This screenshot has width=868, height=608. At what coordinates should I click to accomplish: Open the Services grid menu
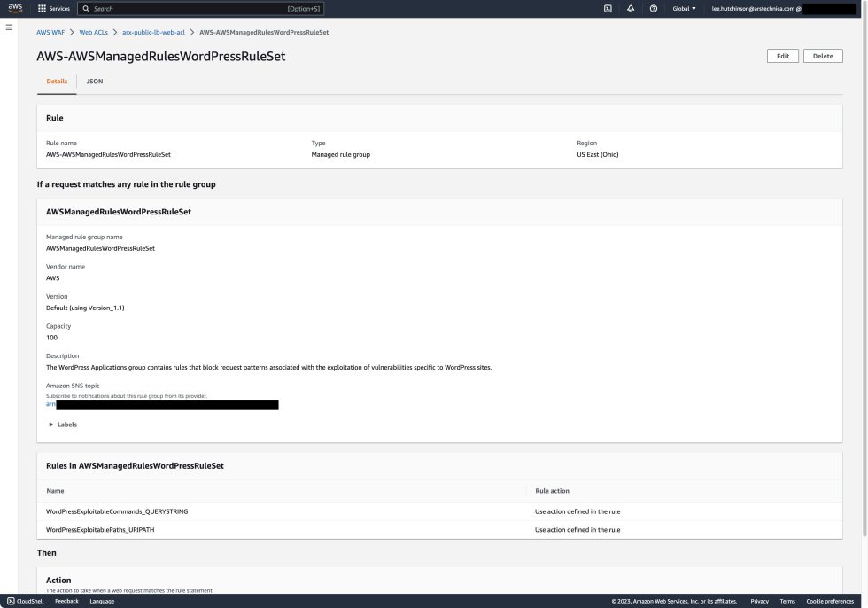(54, 8)
